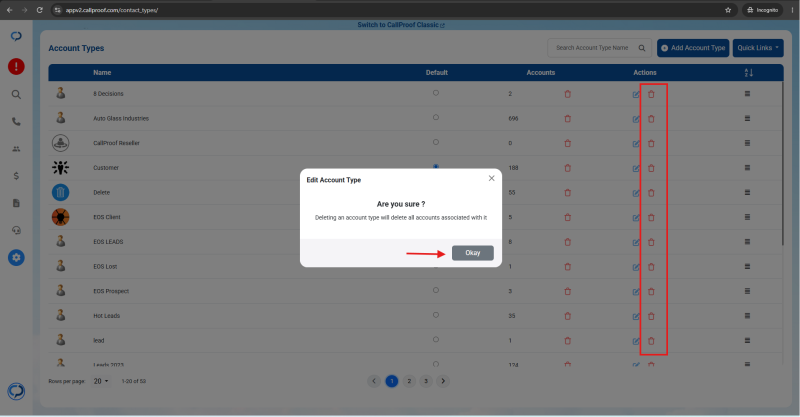
Task: Open the sidebar search magnifier icon
Action: click(x=16, y=94)
